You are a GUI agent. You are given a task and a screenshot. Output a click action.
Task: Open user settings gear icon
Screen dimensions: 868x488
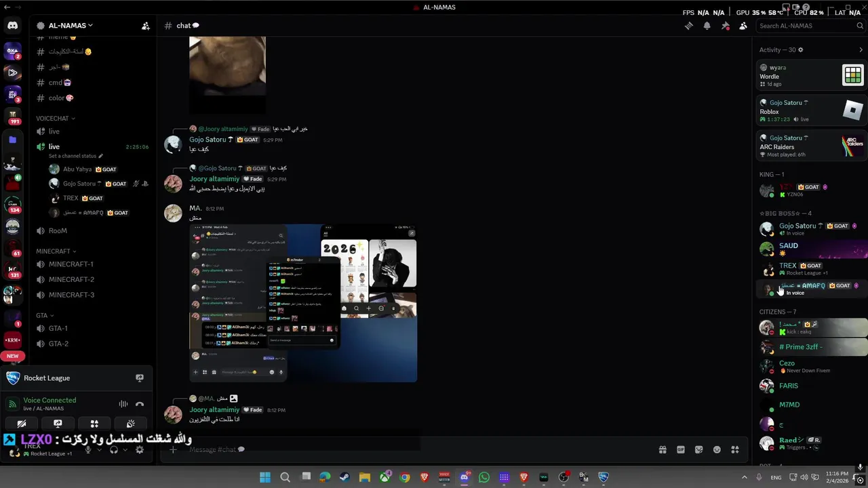coord(140,450)
